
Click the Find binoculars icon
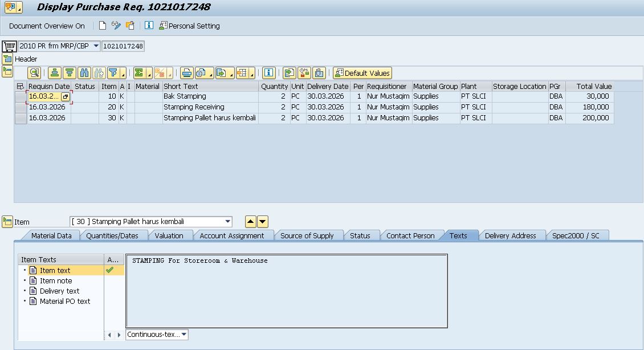[84, 73]
